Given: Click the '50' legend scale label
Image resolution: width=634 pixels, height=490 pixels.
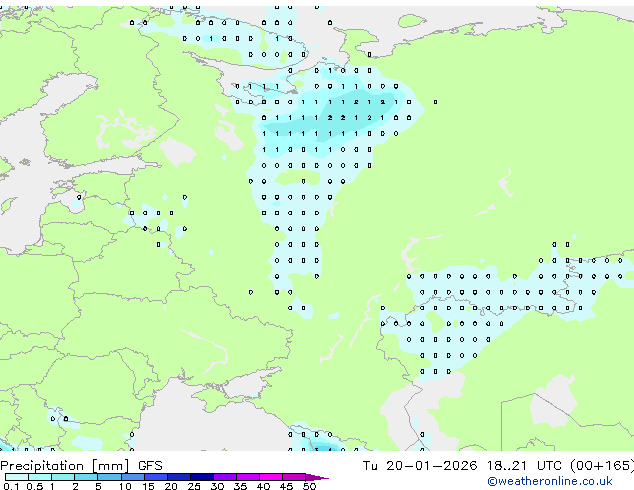Looking at the screenshot, I should click(309, 486).
